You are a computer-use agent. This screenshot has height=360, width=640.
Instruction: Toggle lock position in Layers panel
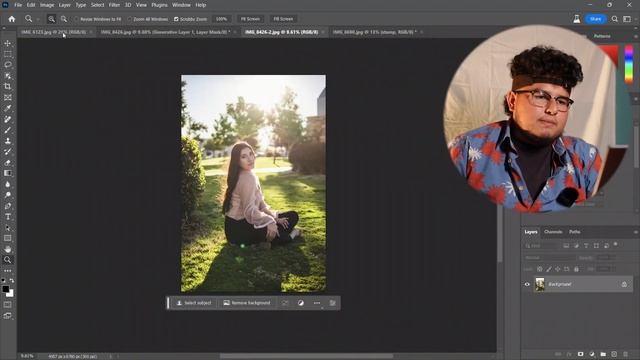tap(558, 269)
